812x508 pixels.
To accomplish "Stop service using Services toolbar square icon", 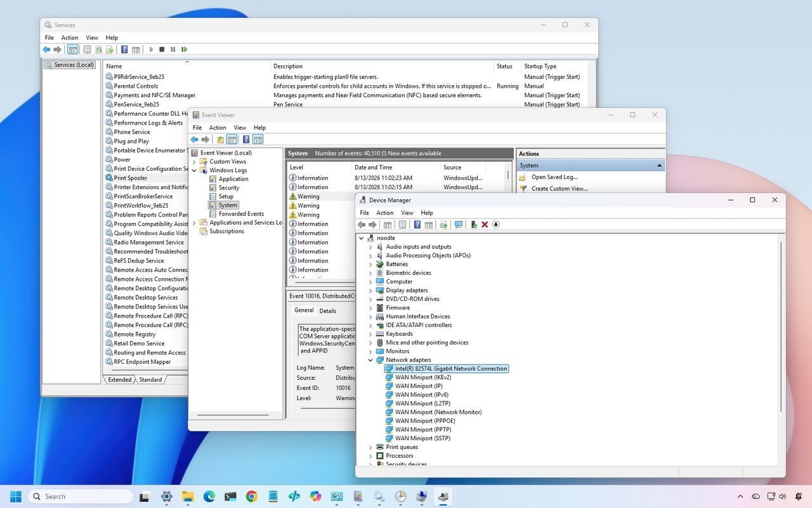I will click(x=162, y=50).
